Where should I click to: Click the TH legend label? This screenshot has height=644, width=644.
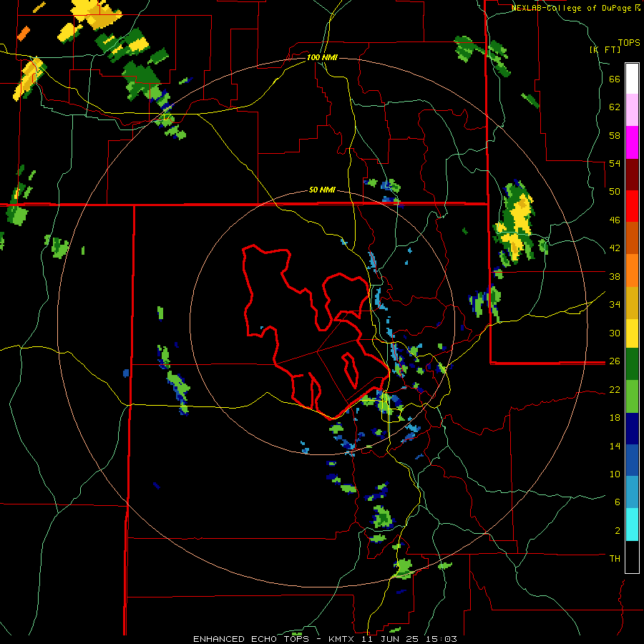(615, 558)
